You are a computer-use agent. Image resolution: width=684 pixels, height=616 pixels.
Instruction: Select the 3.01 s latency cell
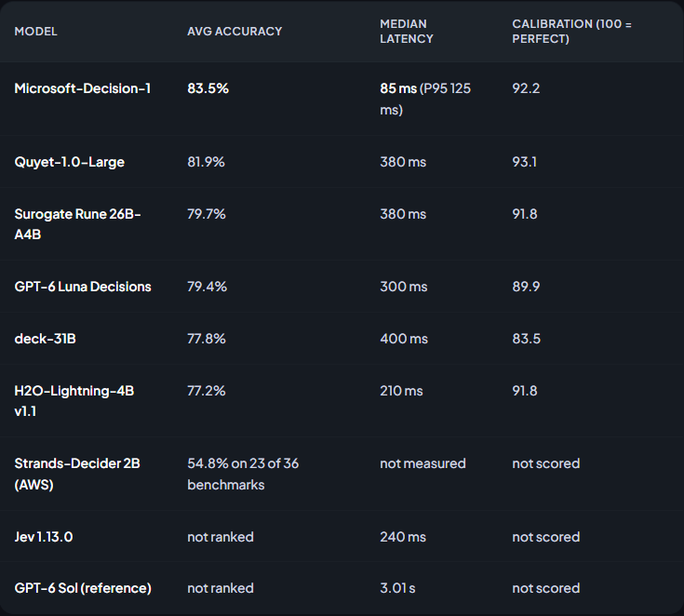[397, 588]
